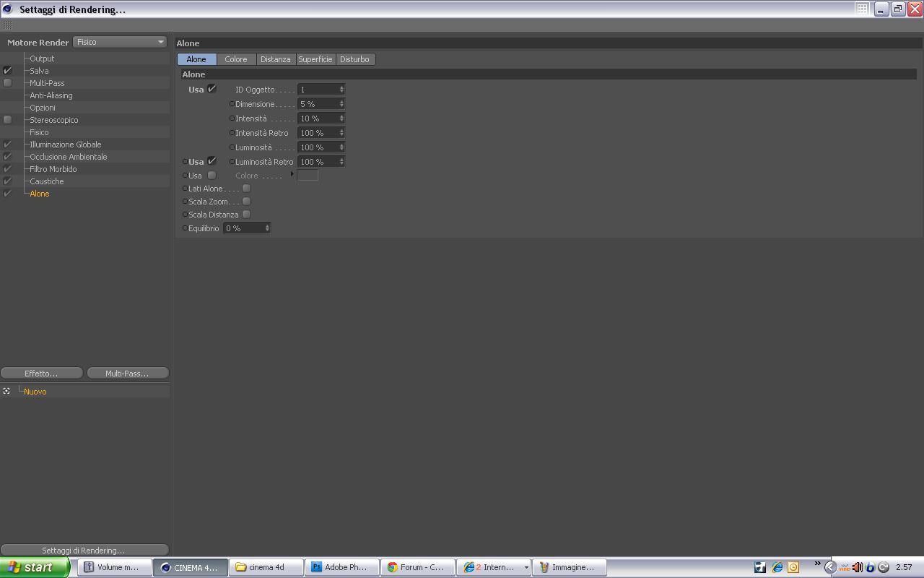924x578 pixels.
Task: Open the Superficie tab
Action: [x=315, y=59]
